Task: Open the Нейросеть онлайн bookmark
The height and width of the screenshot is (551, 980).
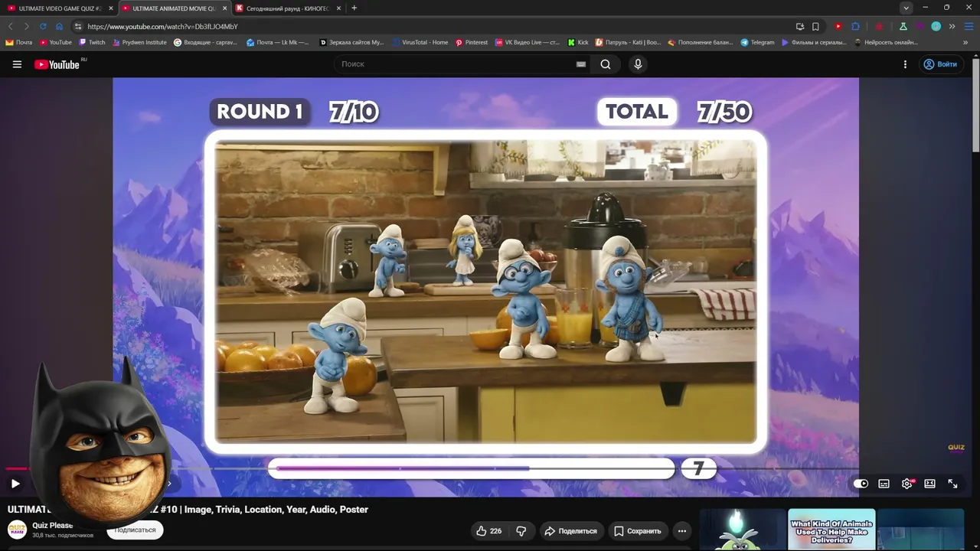Action: tap(886, 43)
